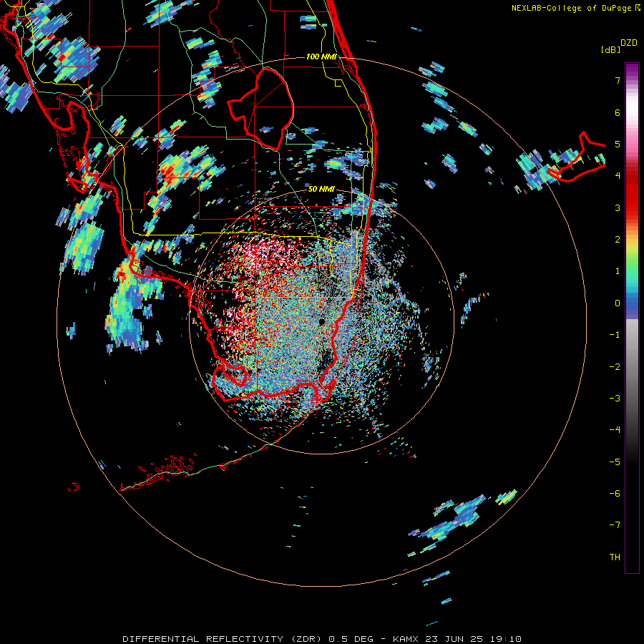Click the 6 value on color scale

pos(618,112)
